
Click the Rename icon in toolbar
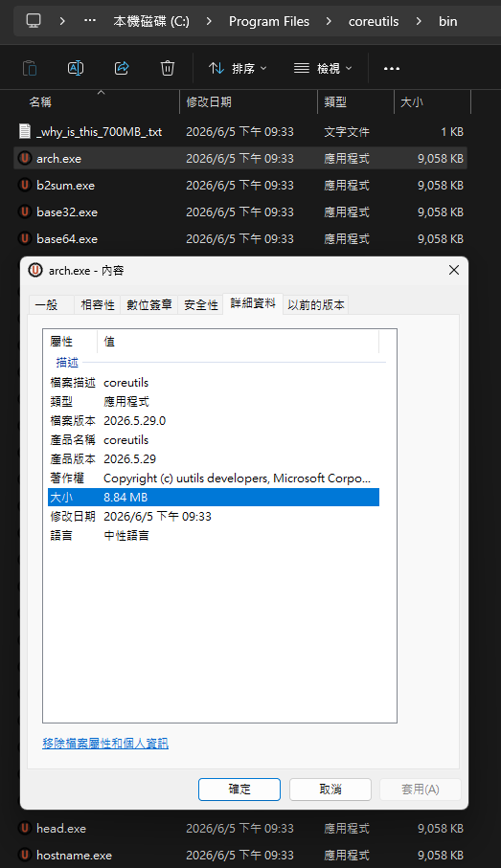coord(76,68)
